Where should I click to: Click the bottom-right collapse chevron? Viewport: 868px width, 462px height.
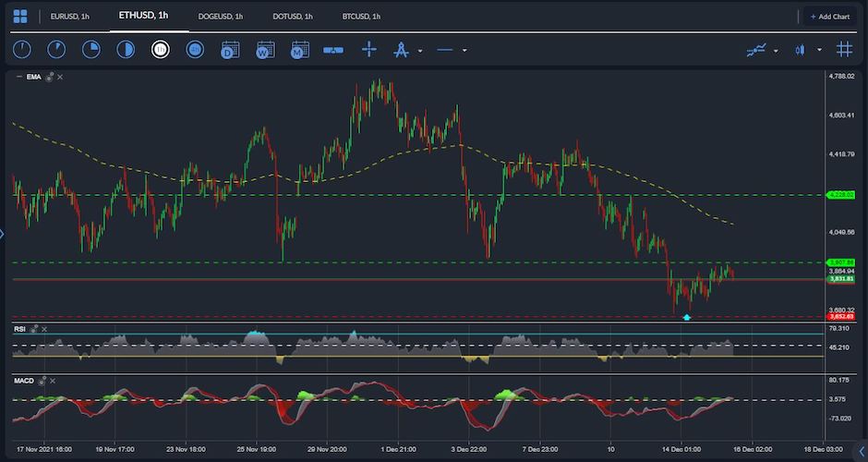[x=862, y=451]
